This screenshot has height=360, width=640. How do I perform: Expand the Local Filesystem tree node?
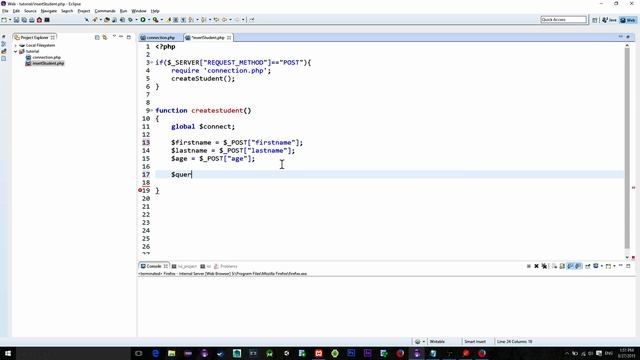pos(16,45)
